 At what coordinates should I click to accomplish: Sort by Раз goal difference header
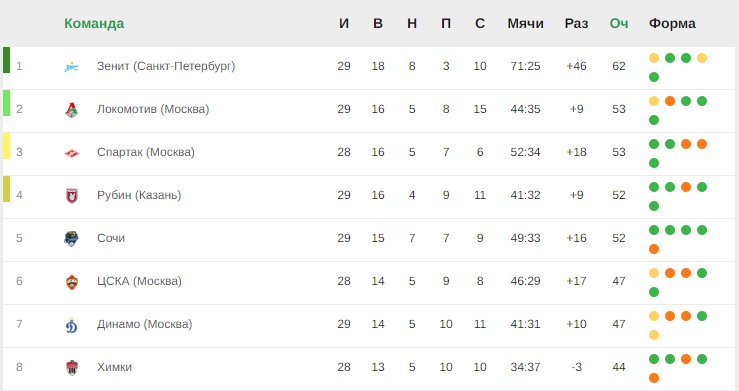[x=576, y=24]
